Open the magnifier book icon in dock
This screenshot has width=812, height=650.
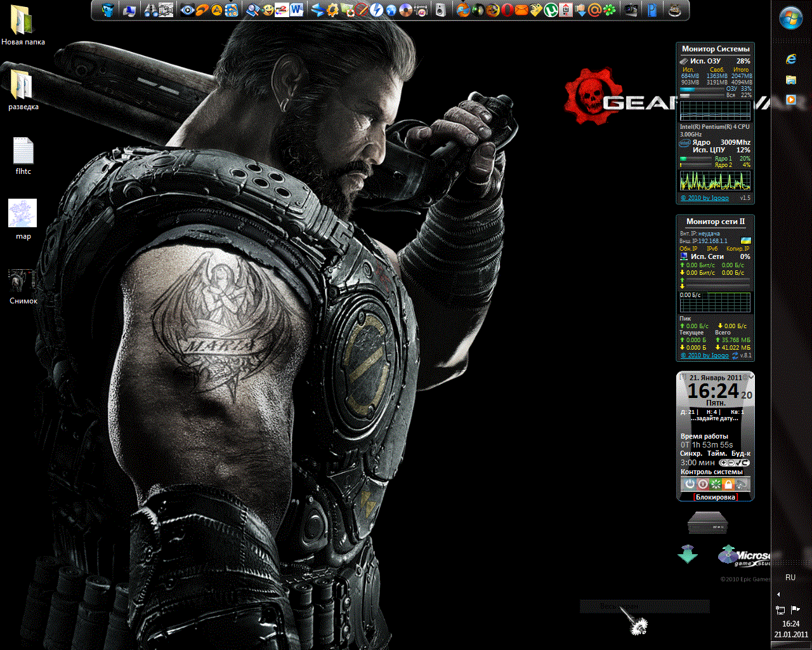pos(253,10)
